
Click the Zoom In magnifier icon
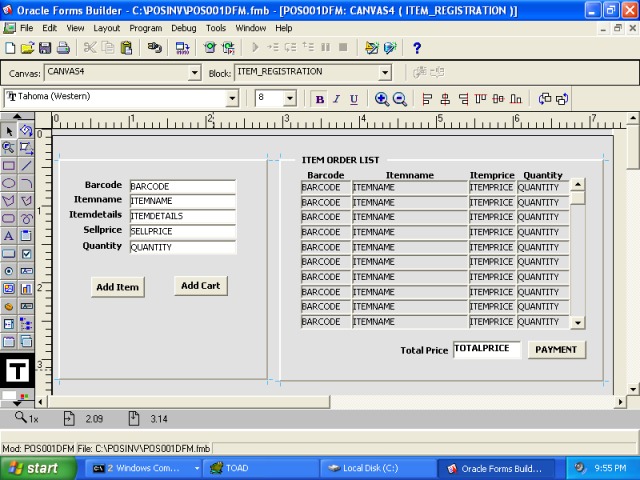[382, 99]
